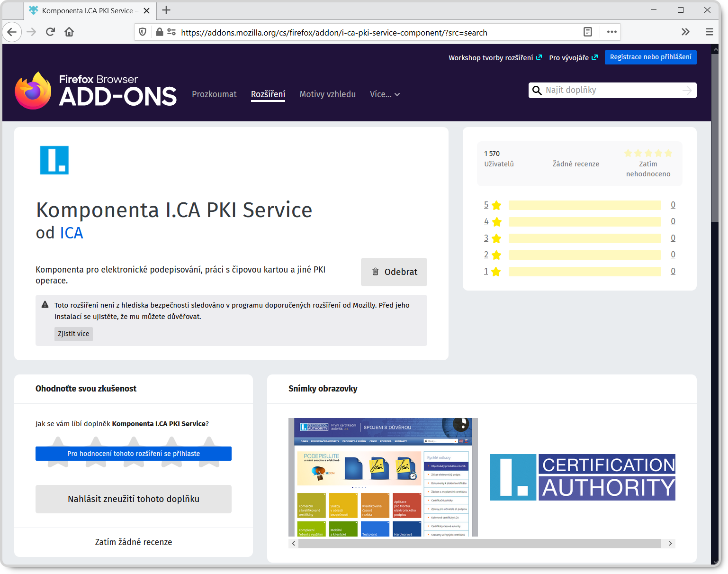Open Rozšíření navigation item
Screen dimensions: 728x574
268,94
